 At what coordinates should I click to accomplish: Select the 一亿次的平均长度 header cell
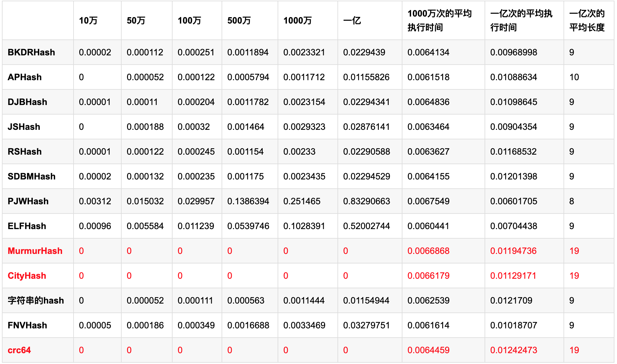pyautogui.click(x=587, y=20)
